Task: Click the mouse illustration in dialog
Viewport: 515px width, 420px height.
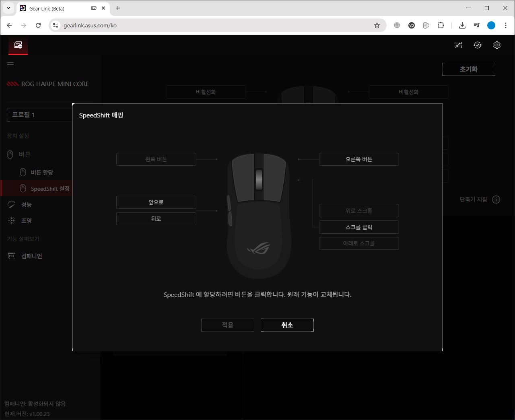Action: [x=259, y=216]
